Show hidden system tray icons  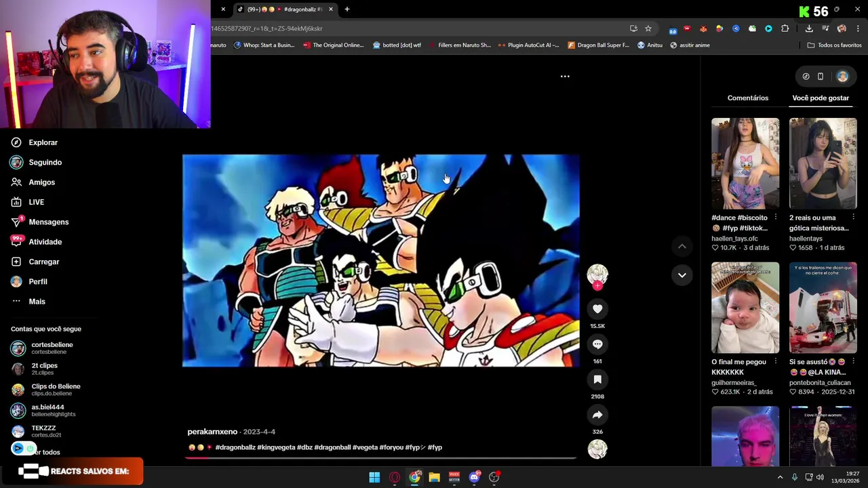pos(780,477)
